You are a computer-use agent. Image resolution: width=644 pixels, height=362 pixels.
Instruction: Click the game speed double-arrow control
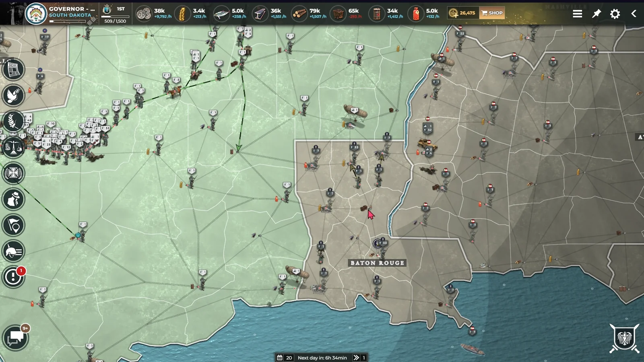356,358
